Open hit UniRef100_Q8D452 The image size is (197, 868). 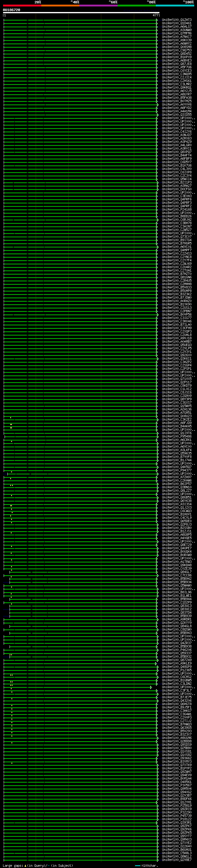pyautogui.click(x=177, y=54)
